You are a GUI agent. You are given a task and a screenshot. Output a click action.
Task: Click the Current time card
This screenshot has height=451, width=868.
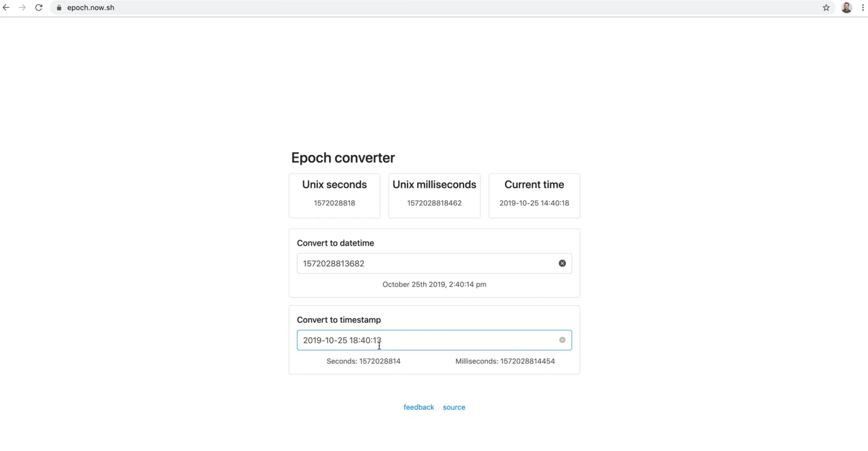(x=534, y=195)
